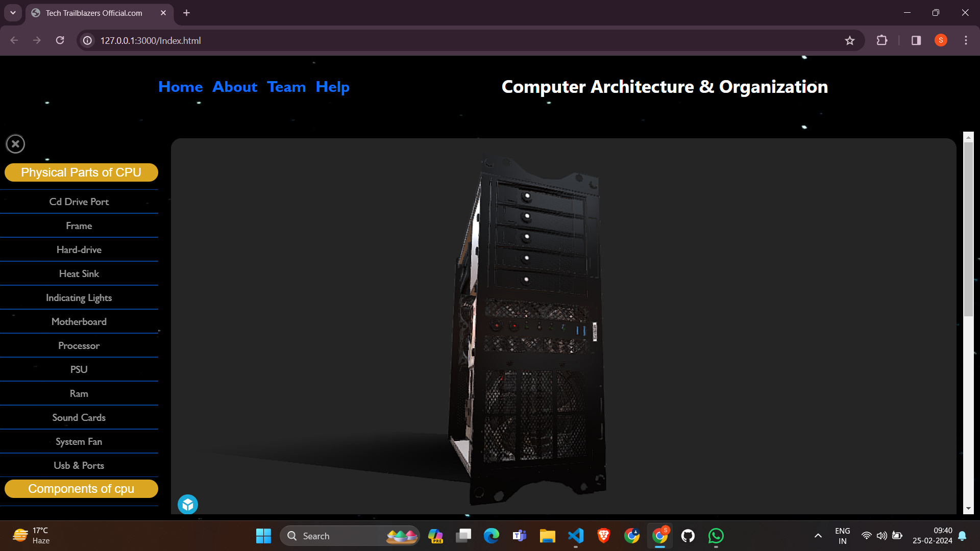This screenshot has height=551, width=980.
Task: Select Heat Sink in the sidebar
Action: pyautogui.click(x=79, y=273)
